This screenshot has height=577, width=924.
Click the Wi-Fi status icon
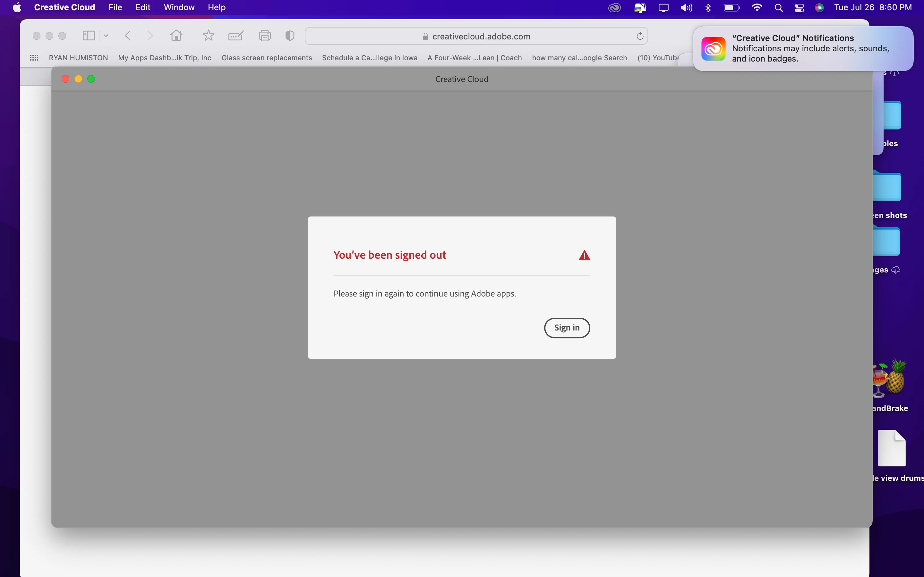click(x=757, y=8)
